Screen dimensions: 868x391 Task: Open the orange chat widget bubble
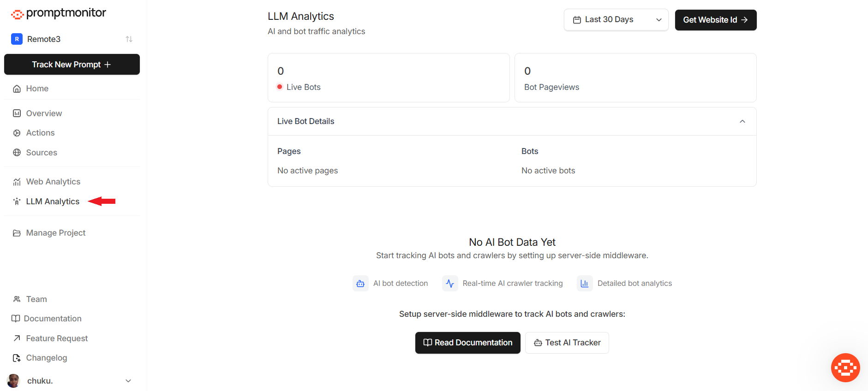click(845, 367)
